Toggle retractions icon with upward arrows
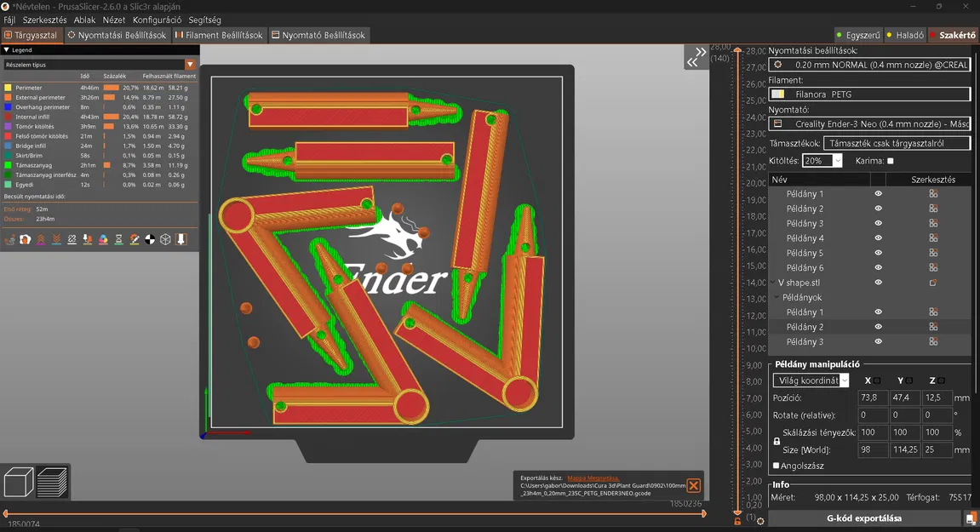 click(41, 239)
